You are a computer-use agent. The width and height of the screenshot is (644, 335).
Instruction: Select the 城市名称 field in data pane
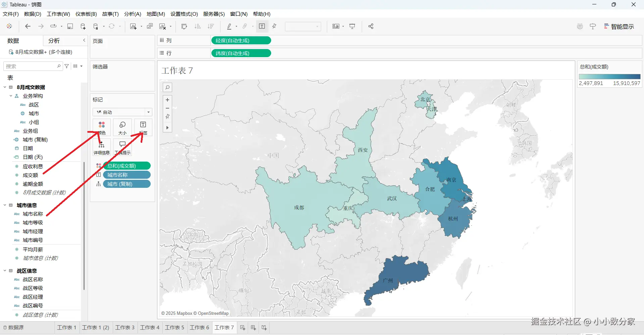pyautogui.click(x=33, y=214)
